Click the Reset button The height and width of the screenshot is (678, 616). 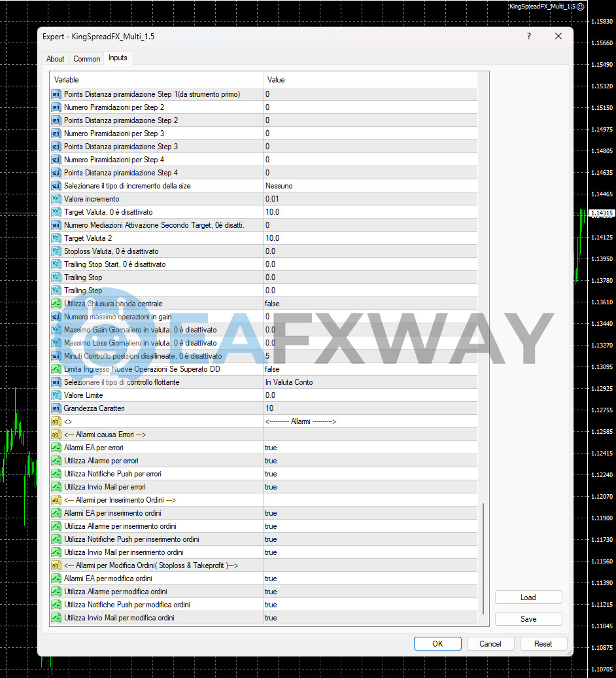[x=543, y=643]
